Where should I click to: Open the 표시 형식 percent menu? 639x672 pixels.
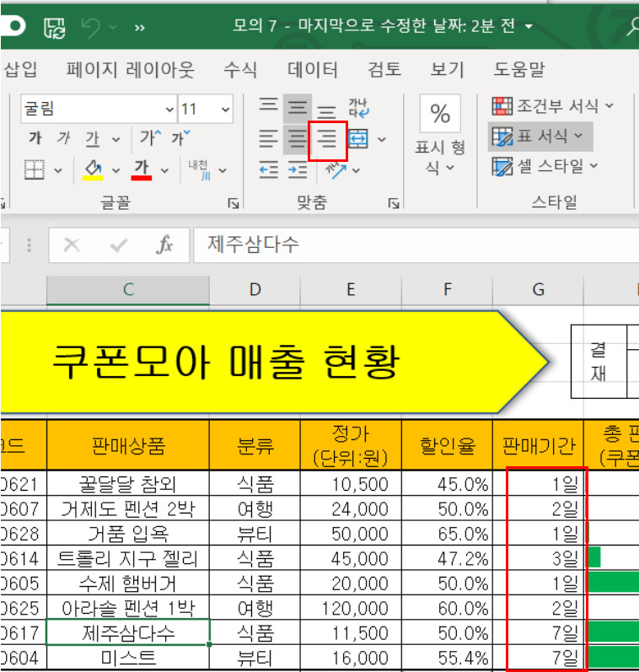point(440,136)
